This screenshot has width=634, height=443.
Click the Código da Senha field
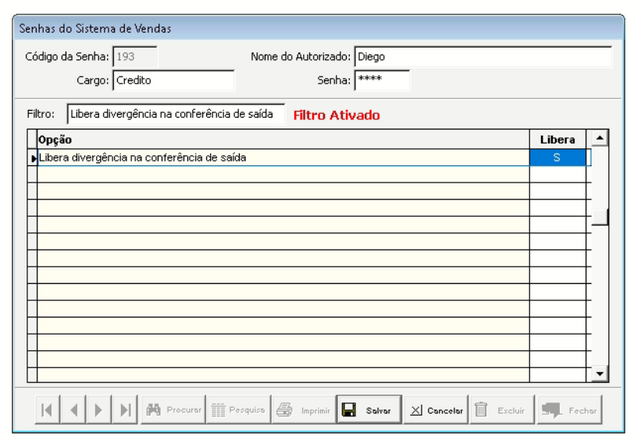[135, 57]
